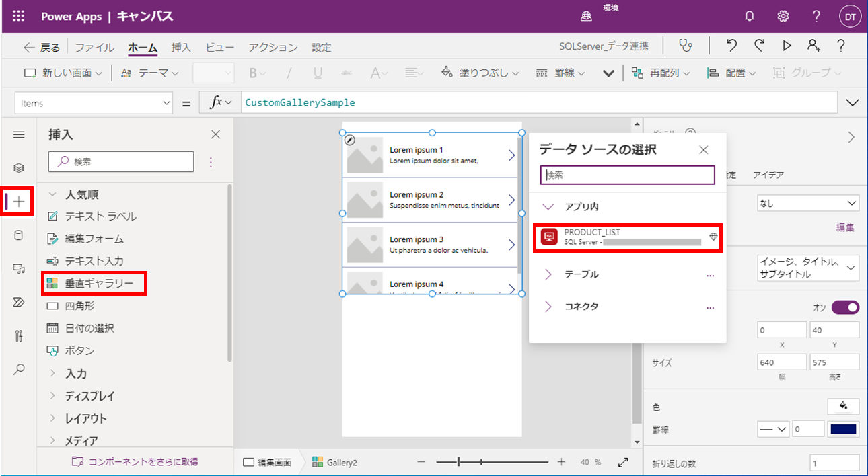Open the 新しい画面 dropdown
The height and width of the screenshot is (476, 868).
63,73
